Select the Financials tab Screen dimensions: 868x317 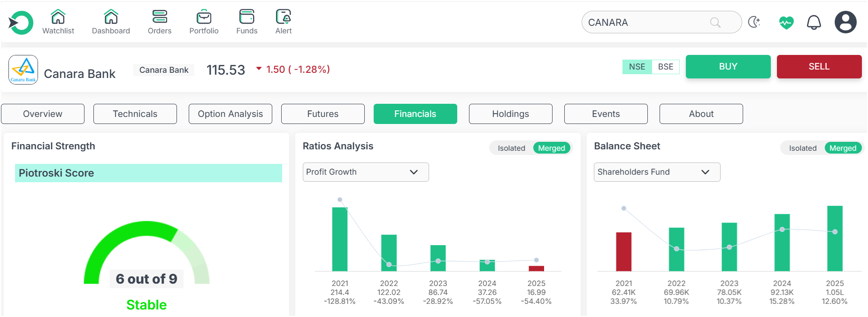415,114
